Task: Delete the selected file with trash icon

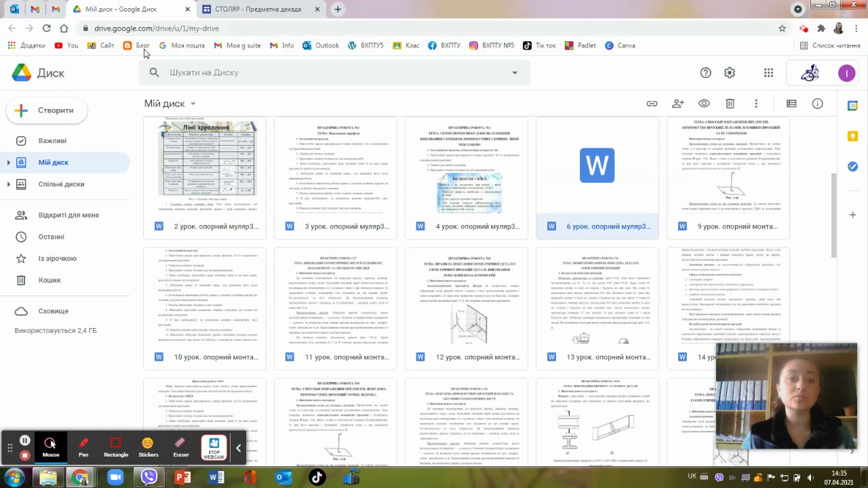Action: pyautogui.click(x=730, y=104)
